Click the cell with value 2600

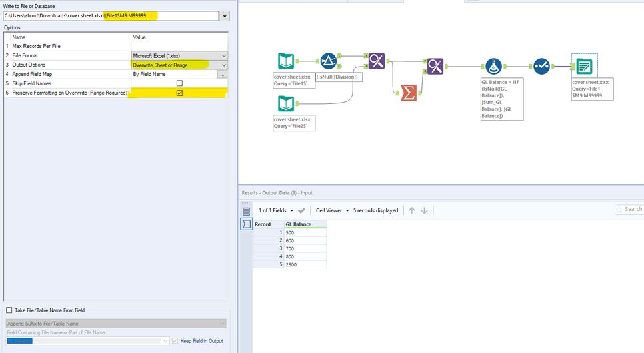click(x=305, y=265)
